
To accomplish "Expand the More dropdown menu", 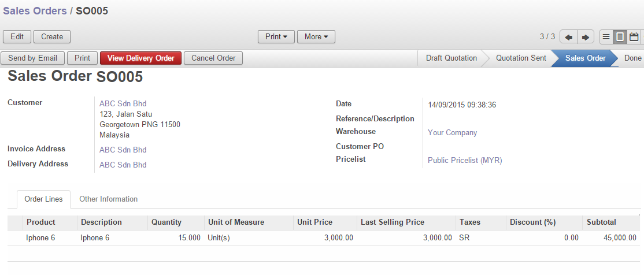I will 316,37.
